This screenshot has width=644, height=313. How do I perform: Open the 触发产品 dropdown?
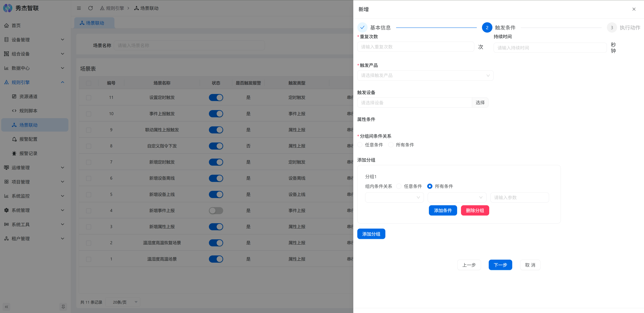coord(425,76)
